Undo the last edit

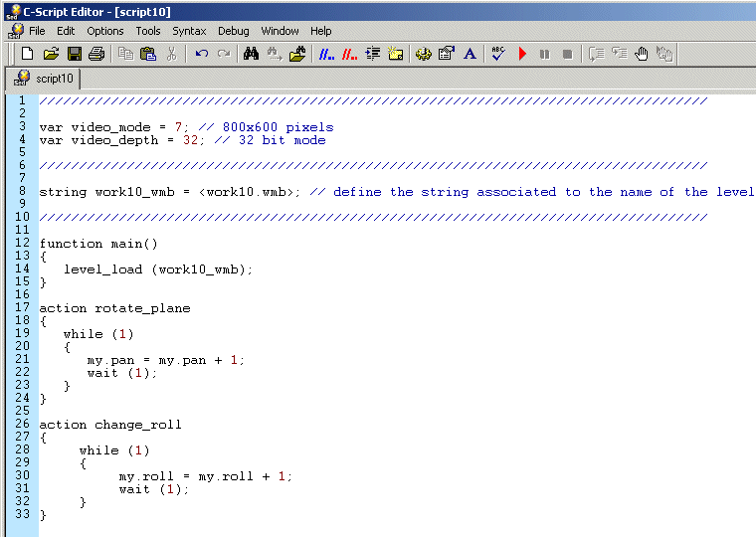(202, 54)
